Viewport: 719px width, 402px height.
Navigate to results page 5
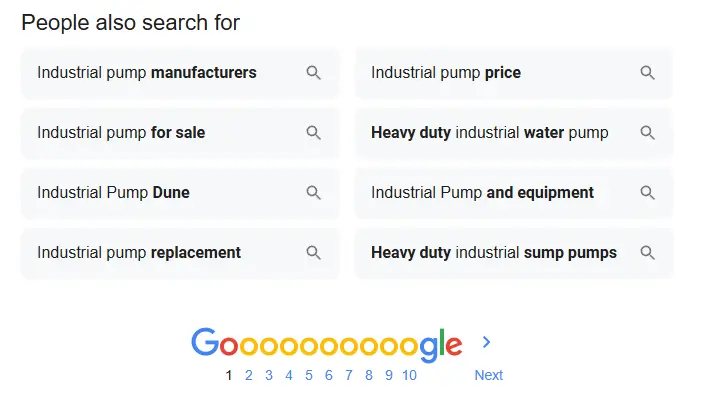(309, 375)
